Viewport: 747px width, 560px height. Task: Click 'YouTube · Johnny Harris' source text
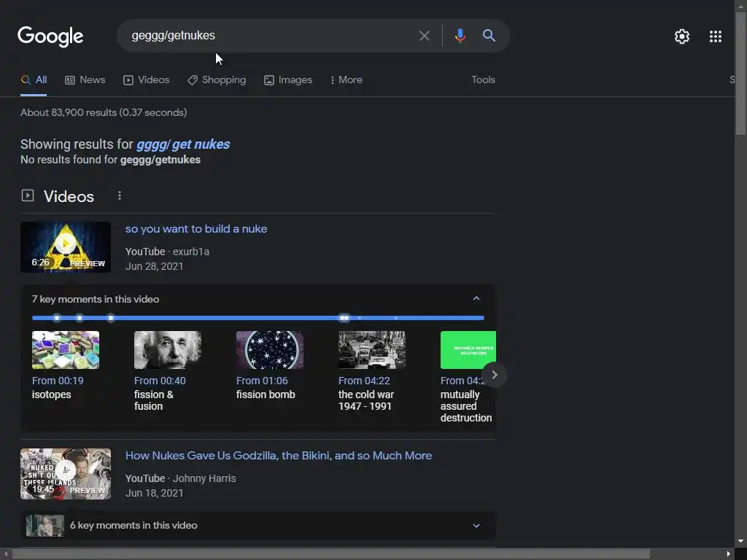181,478
